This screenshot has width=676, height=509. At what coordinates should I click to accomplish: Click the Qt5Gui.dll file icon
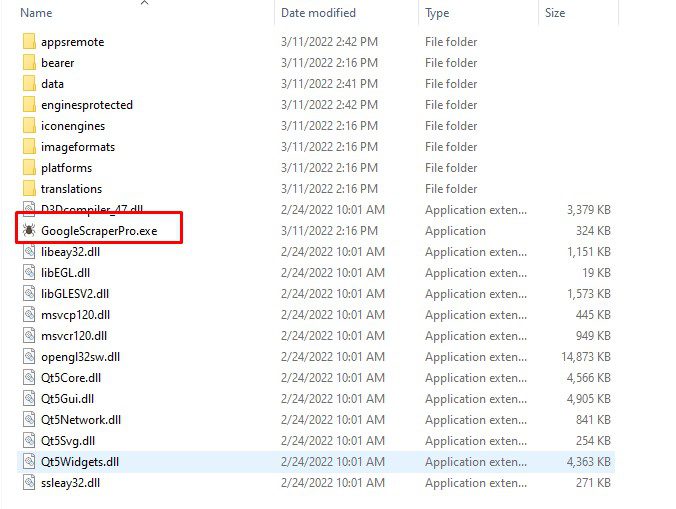tap(29, 399)
